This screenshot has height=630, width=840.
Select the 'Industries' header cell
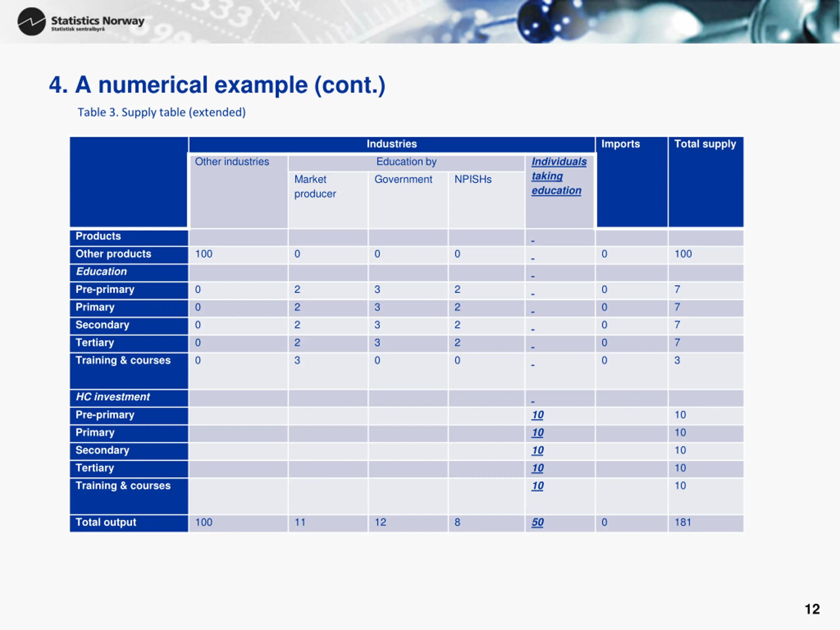click(x=391, y=144)
